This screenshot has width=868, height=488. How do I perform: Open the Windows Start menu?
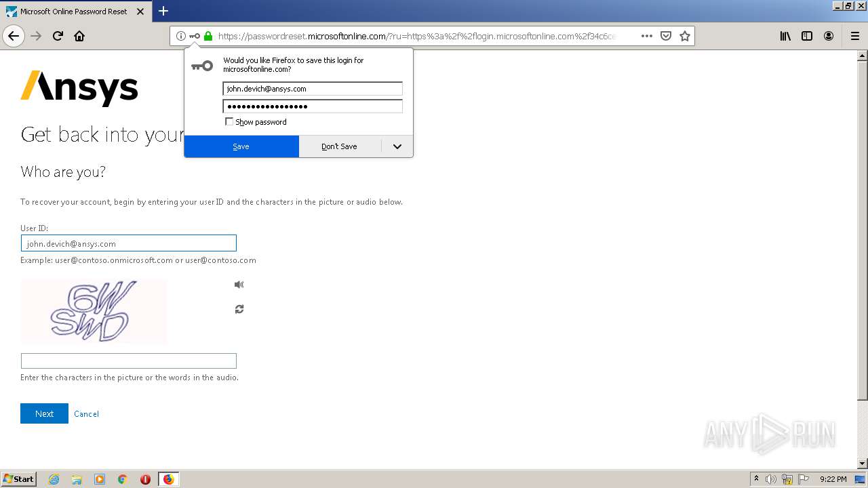point(19,479)
